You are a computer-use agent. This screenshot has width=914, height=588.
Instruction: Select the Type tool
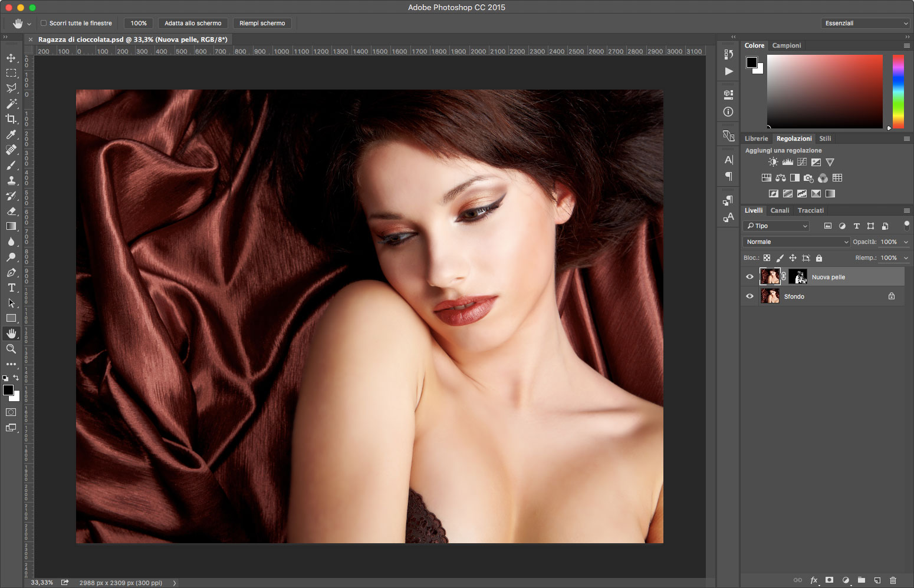coord(11,288)
